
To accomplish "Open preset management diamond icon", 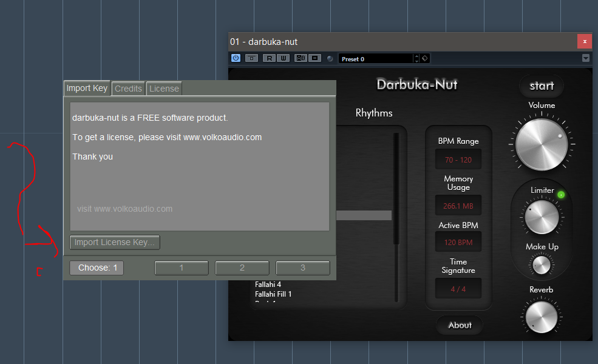I will tap(425, 58).
